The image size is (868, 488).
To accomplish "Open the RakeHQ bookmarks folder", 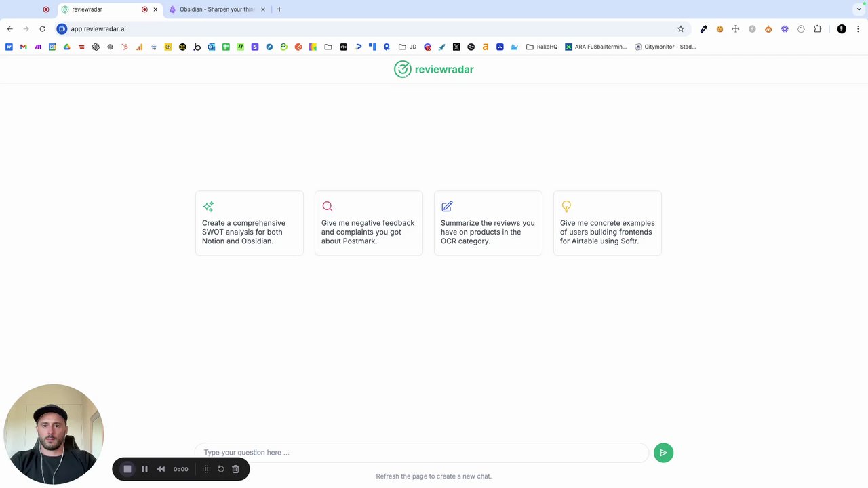I will click(x=542, y=47).
